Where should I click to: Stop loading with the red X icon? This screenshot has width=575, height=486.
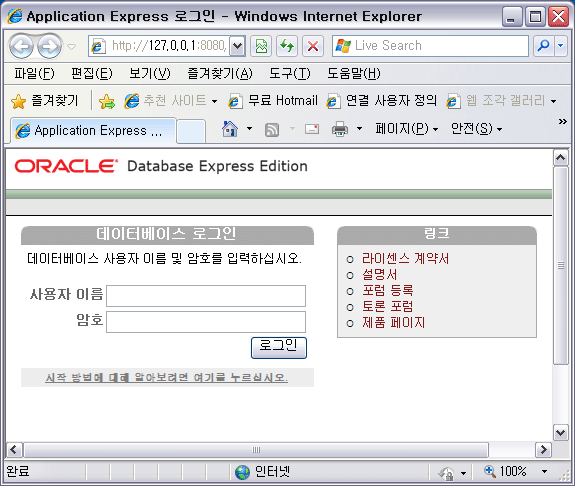click(x=313, y=46)
